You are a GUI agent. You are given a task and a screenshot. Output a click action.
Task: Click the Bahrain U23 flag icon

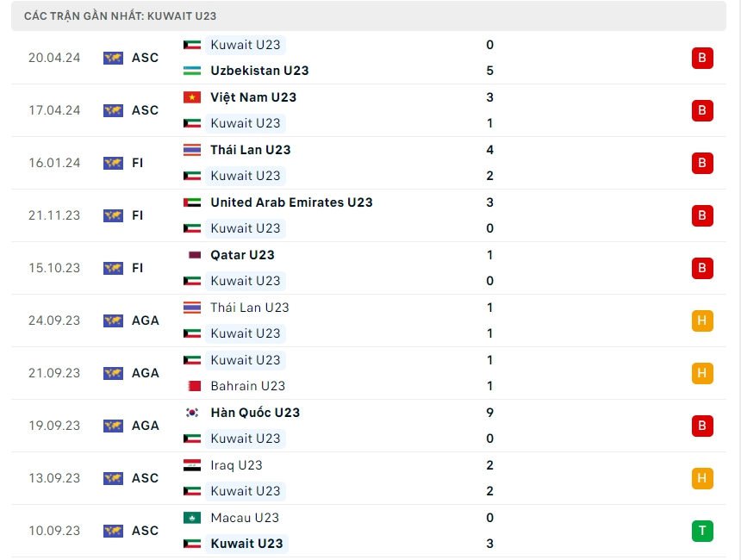192,386
